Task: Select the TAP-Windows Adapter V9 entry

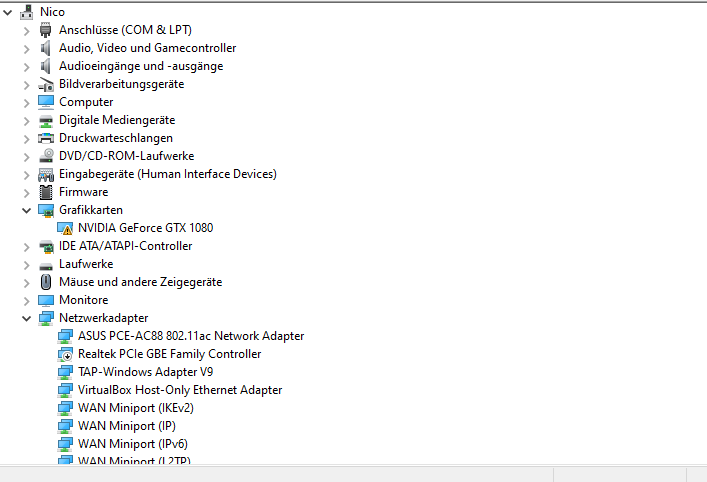Action: coord(145,372)
